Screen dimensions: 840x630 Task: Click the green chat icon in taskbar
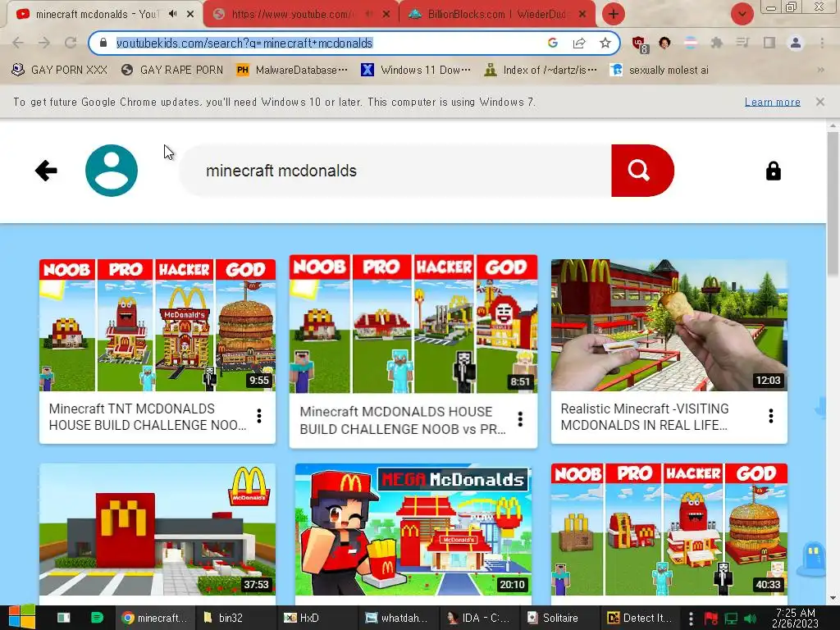coord(97,619)
